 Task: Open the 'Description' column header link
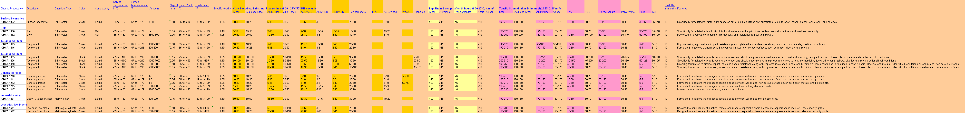(33, 8)
